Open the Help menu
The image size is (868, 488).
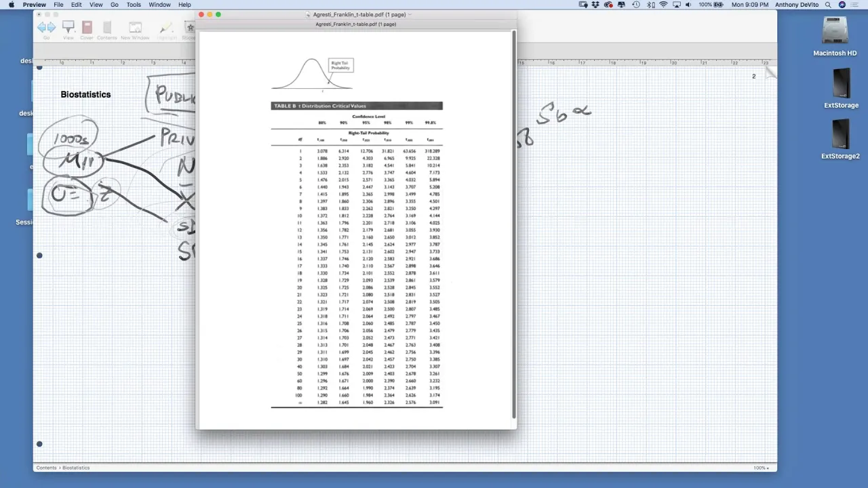tap(184, 5)
